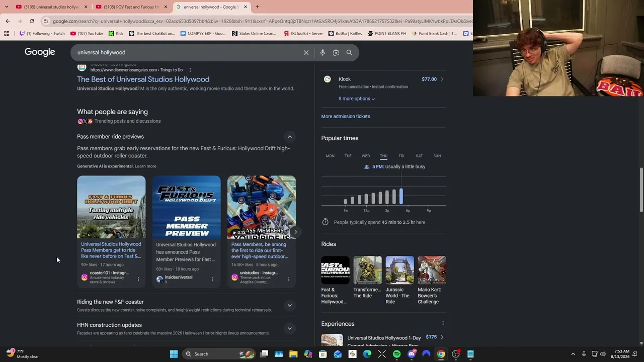The width and height of the screenshot is (644, 362).
Task: Open The Best of Universal Studios Hollywood
Action: click(x=143, y=79)
